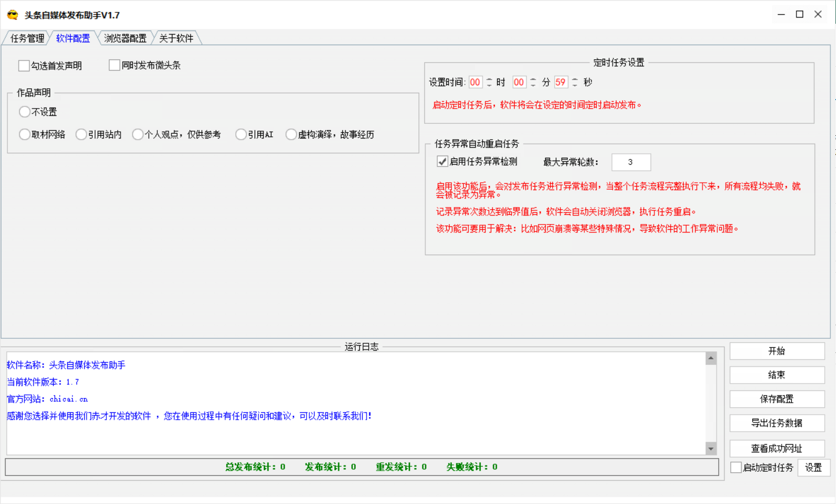This screenshot has height=504, width=836.
Task: Click the 最大异常轮数 input field
Action: click(631, 162)
